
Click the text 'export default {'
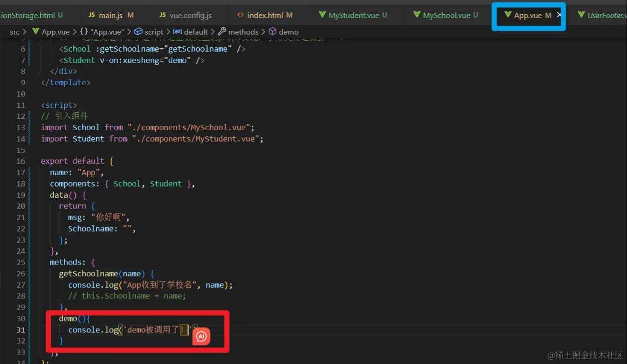[x=77, y=161]
